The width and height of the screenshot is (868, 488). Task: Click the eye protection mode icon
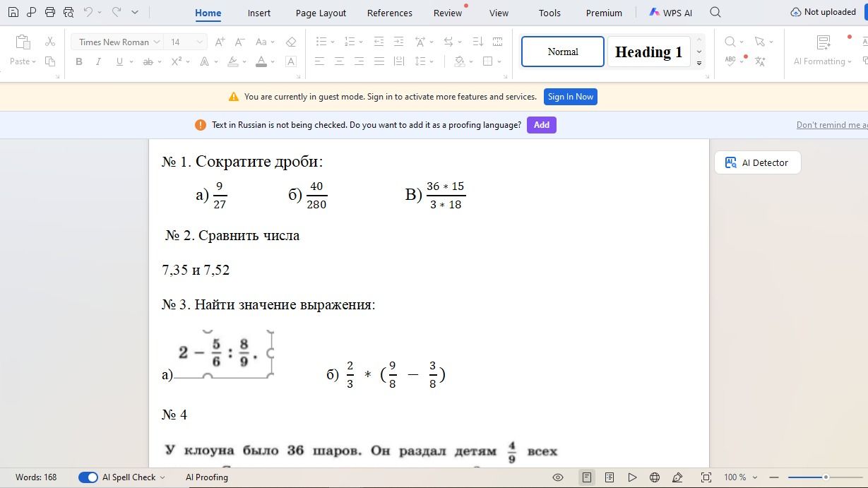[x=558, y=477]
